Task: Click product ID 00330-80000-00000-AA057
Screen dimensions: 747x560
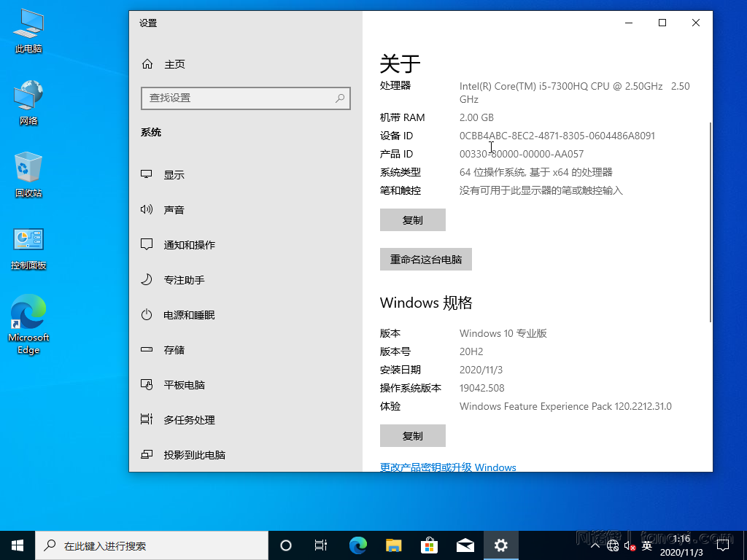Action: (521, 154)
